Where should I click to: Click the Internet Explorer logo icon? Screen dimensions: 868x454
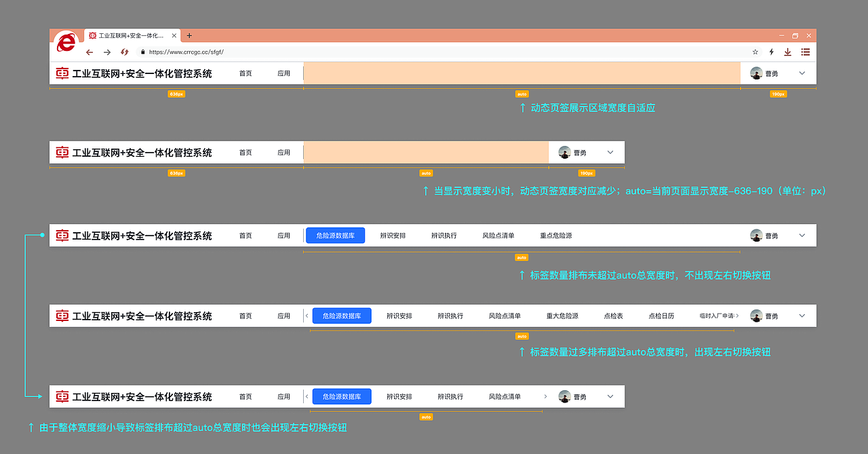coord(65,43)
